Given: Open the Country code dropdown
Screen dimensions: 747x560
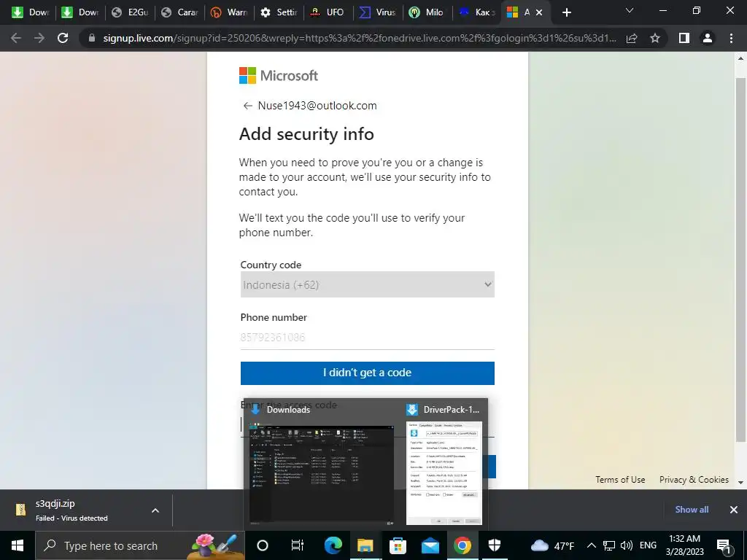Looking at the screenshot, I should 368,284.
